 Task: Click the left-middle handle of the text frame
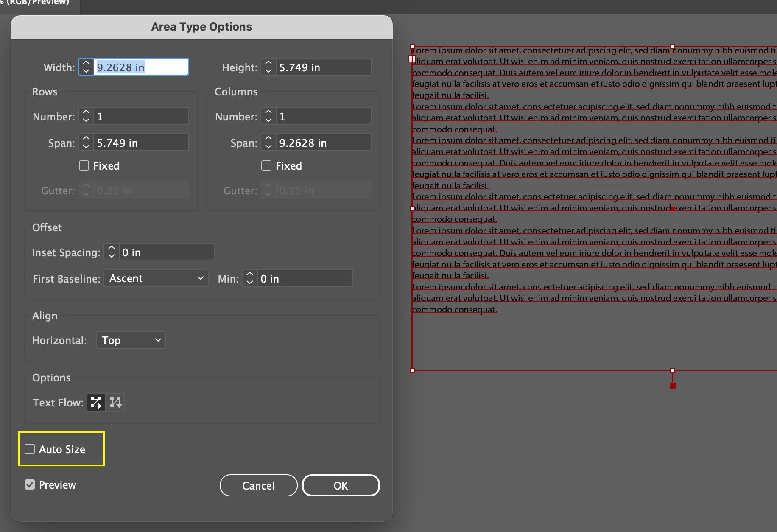tap(412, 209)
